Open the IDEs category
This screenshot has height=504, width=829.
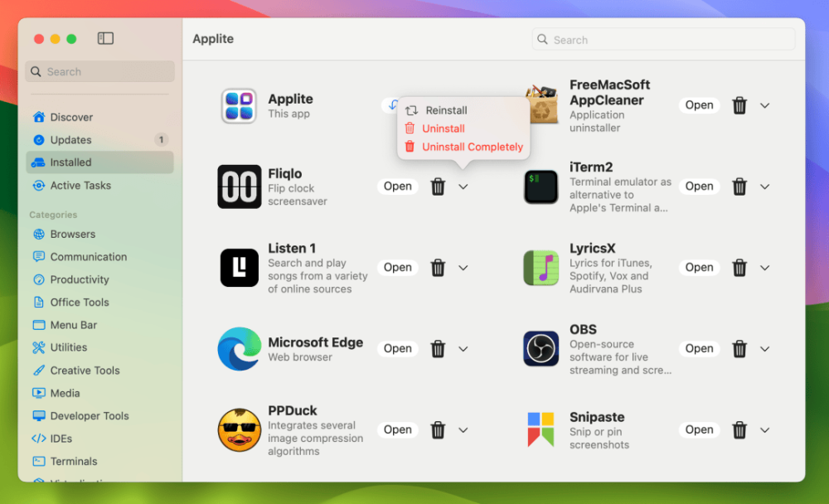[99, 439]
